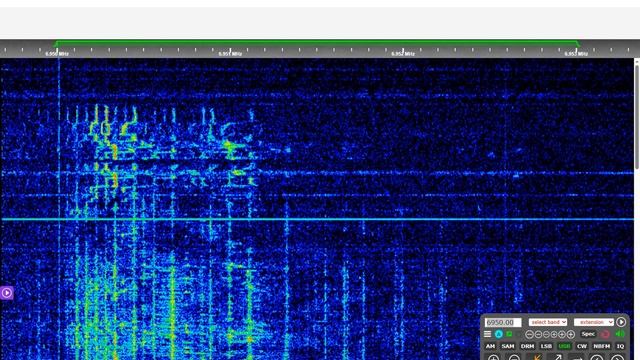Select NBFM demodulation mode
The width and height of the screenshot is (640, 360).
pyautogui.click(x=602, y=346)
